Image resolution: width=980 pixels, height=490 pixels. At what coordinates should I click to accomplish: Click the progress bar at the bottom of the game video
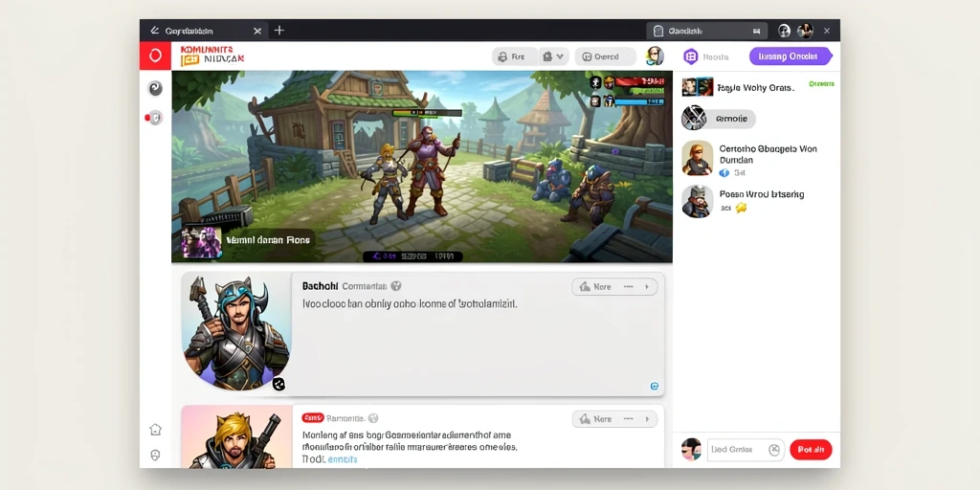[412, 256]
